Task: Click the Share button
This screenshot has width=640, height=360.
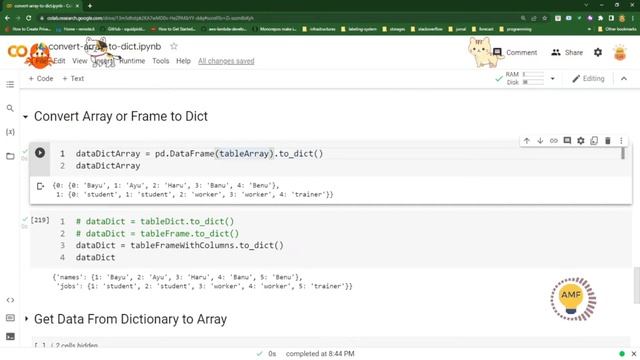Action: point(567,52)
